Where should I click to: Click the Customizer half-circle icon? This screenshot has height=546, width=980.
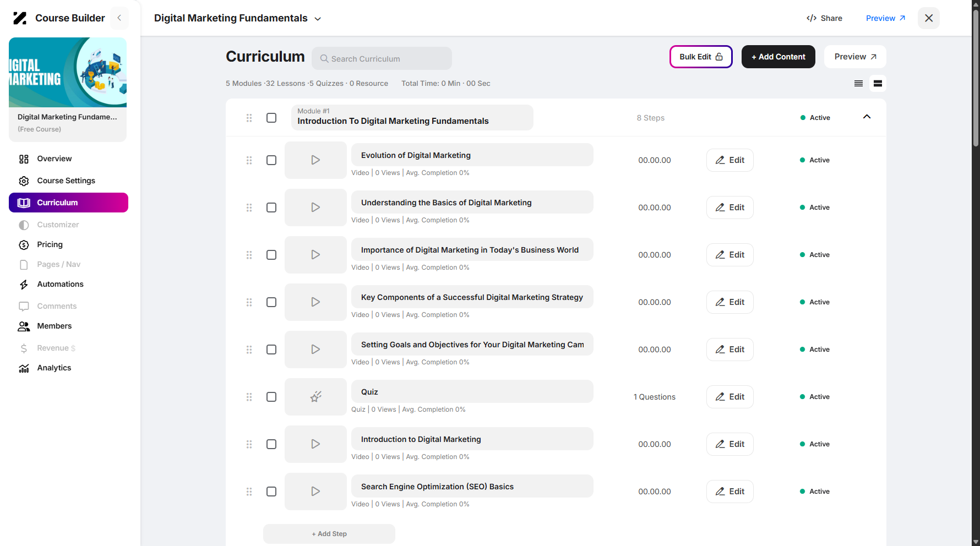(x=24, y=225)
